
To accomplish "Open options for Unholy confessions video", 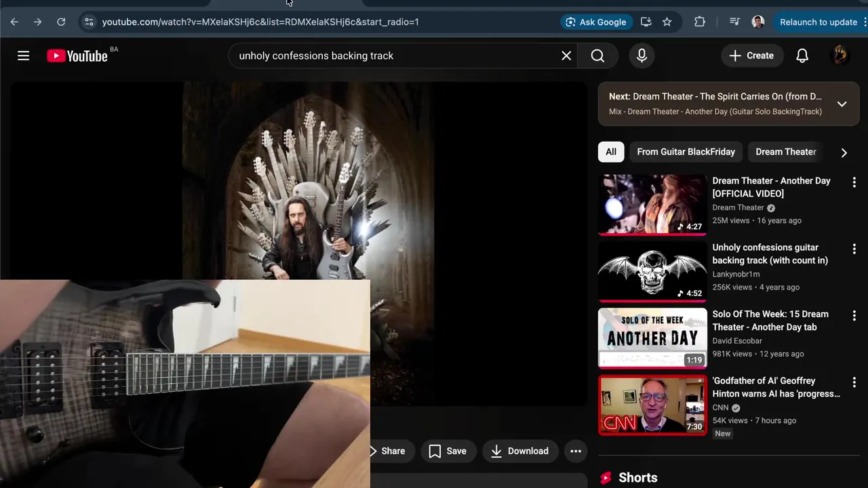I will [854, 249].
